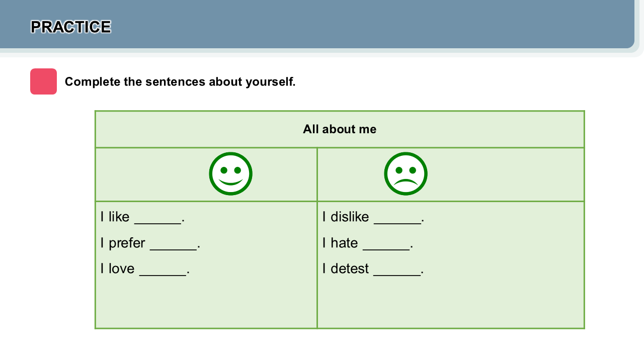The image size is (644, 362).
Task: Click the blank after 'I detest'
Action: [396, 269]
